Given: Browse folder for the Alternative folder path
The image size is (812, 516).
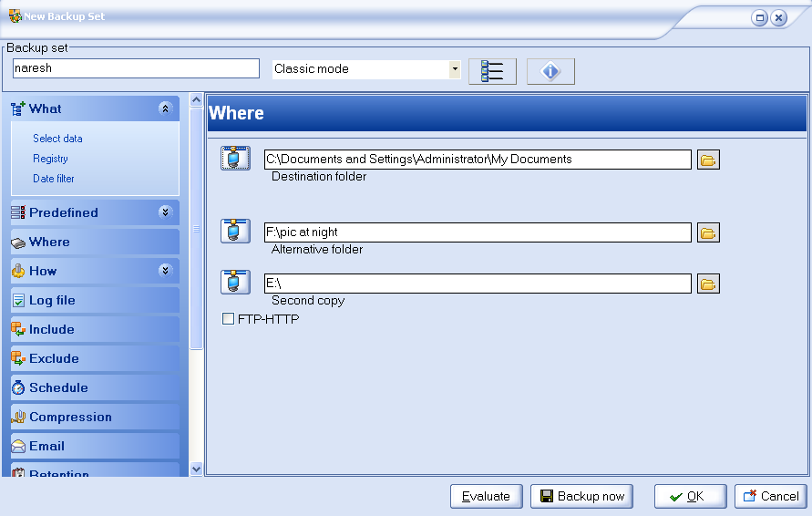Looking at the screenshot, I should 708,233.
